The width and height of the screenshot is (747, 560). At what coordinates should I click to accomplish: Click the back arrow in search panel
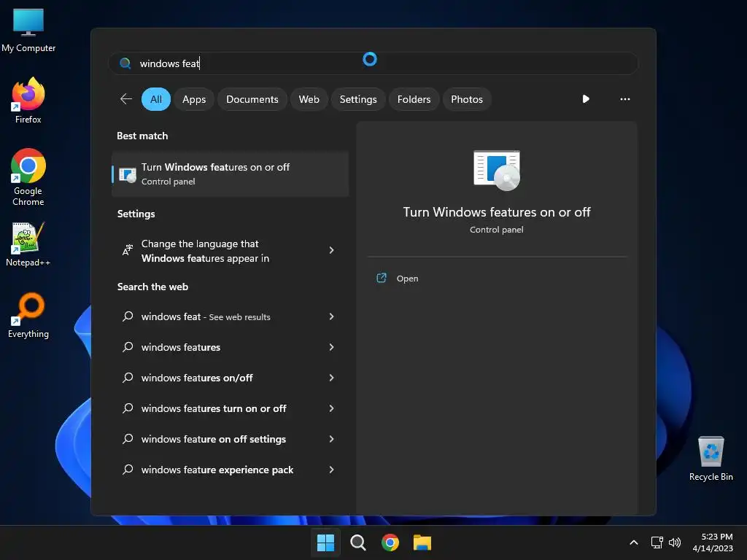126,99
